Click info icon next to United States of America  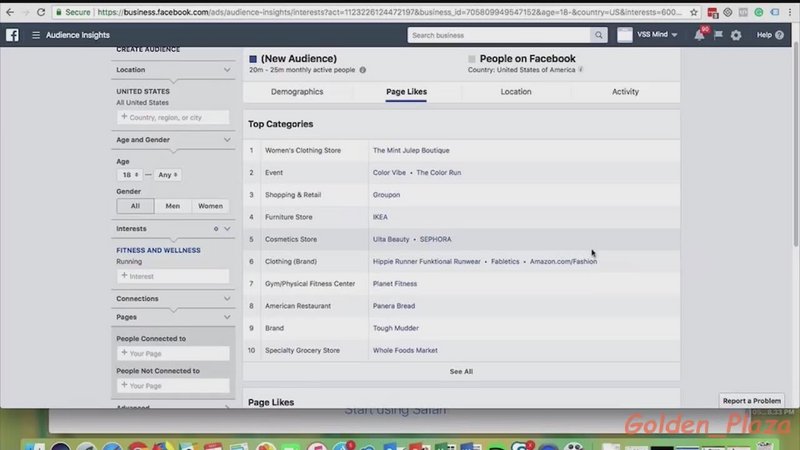click(x=581, y=69)
